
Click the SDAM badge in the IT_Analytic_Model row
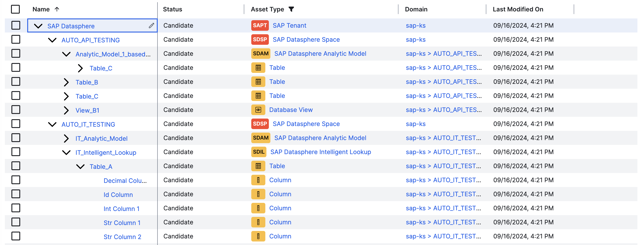pyautogui.click(x=260, y=138)
